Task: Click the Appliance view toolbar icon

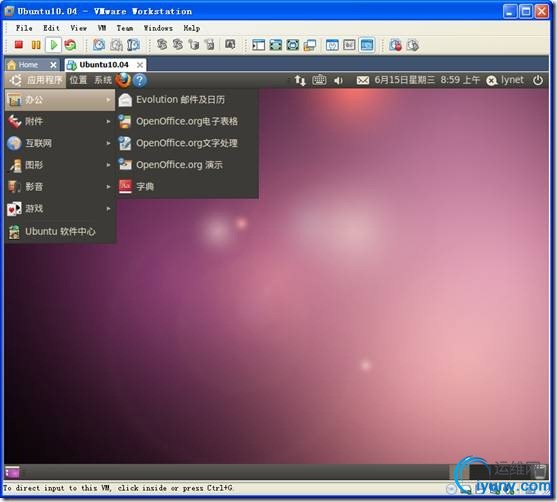Action: [349, 45]
